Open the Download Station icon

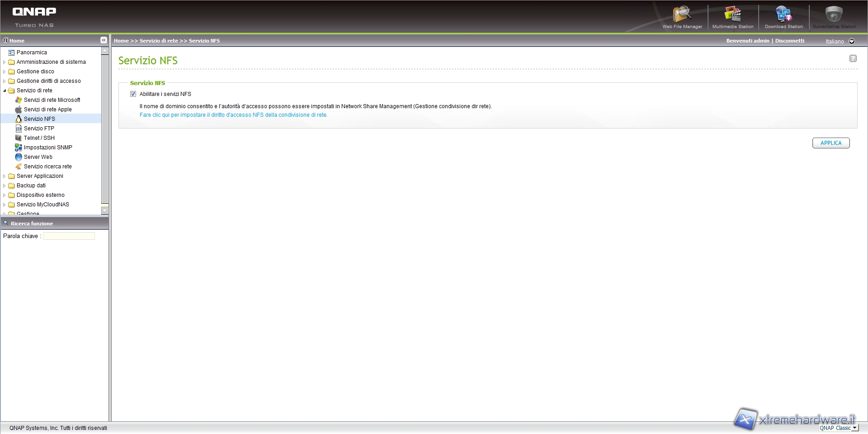coord(783,14)
